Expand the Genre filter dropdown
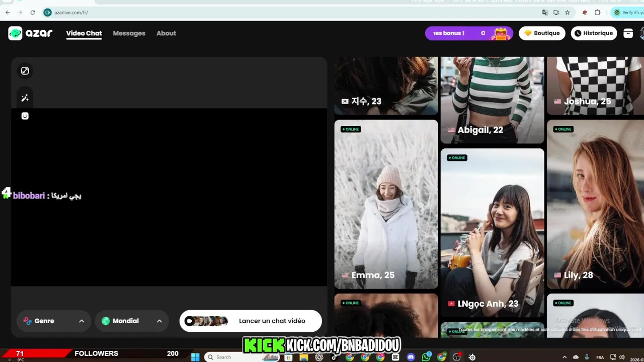The width and height of the screenshot is (644, 362). point(54,321)
